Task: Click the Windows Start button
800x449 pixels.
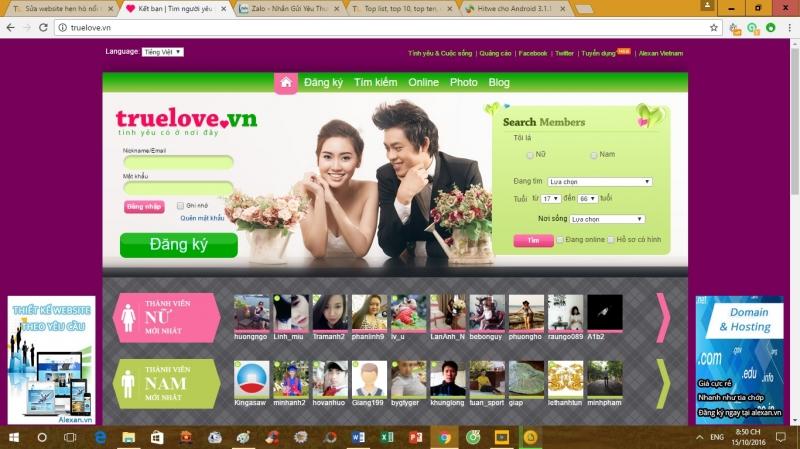Action: click(x=14, y=437)
